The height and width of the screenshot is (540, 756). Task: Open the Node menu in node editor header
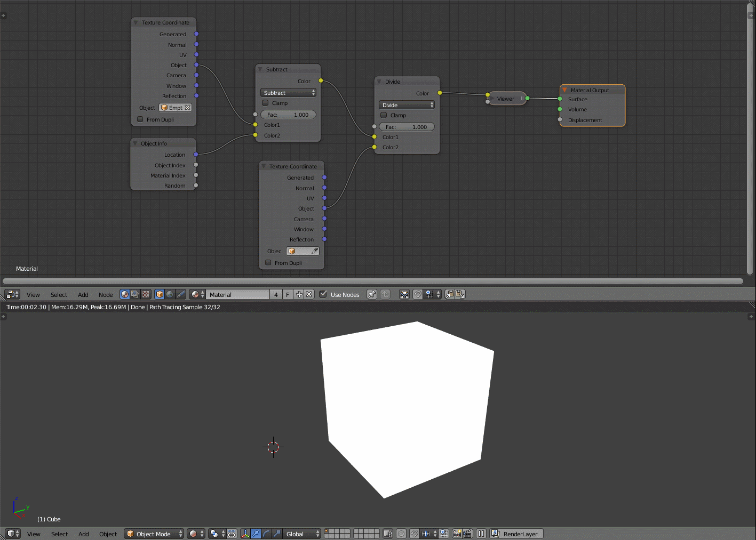(x=105, y=294)
